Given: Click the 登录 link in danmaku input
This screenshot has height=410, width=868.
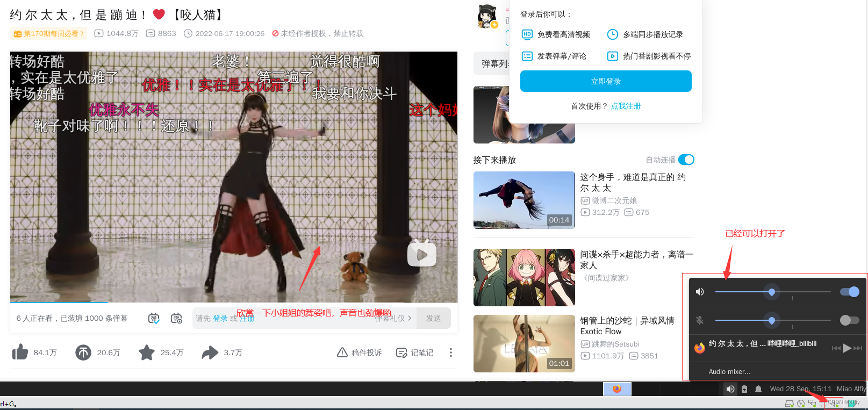Looking at the screenshot, I should pos(220,318).
